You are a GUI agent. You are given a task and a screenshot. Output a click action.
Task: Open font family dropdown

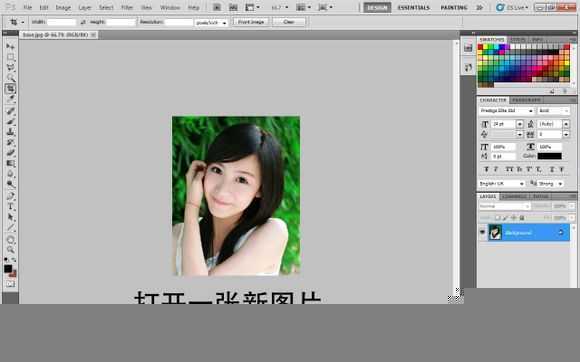[x=506, y=111]
